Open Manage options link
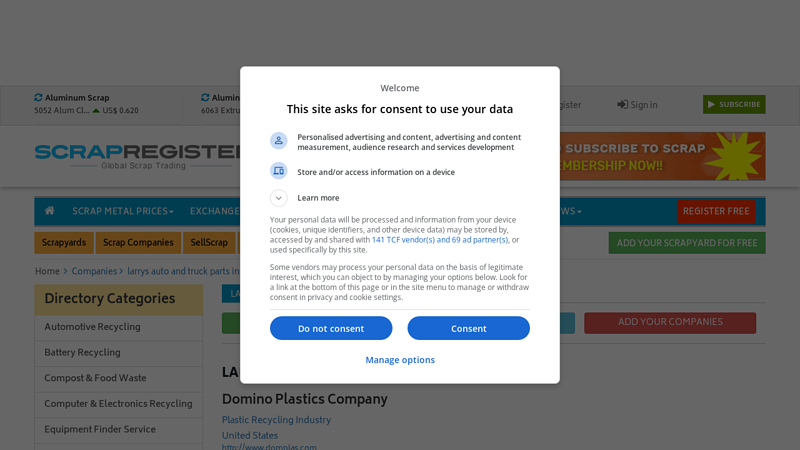The image size is (800, 450). 400,360
